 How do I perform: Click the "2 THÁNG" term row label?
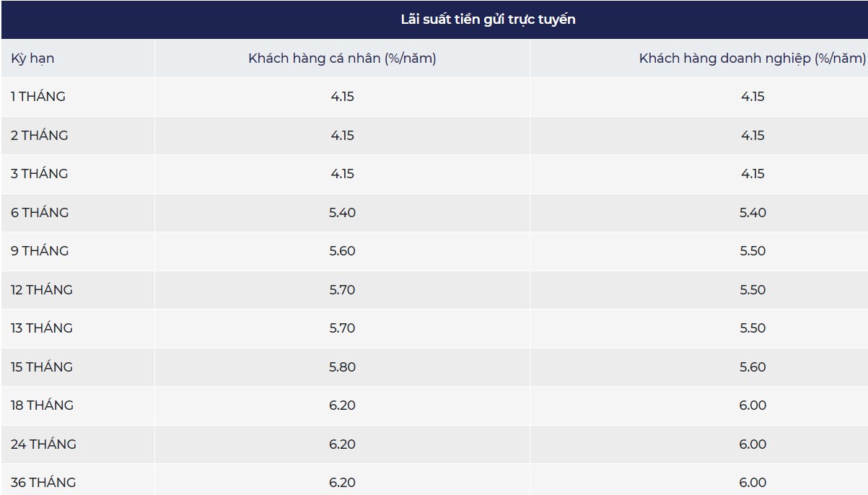click(x=40, y=136)
